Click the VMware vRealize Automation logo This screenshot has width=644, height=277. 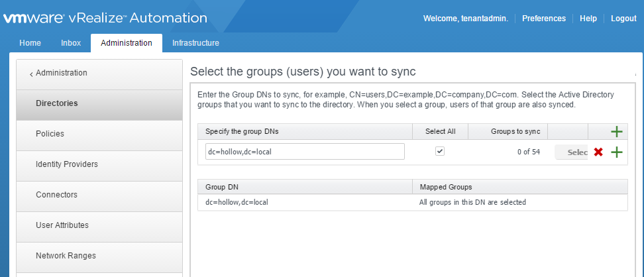point(105,18)
